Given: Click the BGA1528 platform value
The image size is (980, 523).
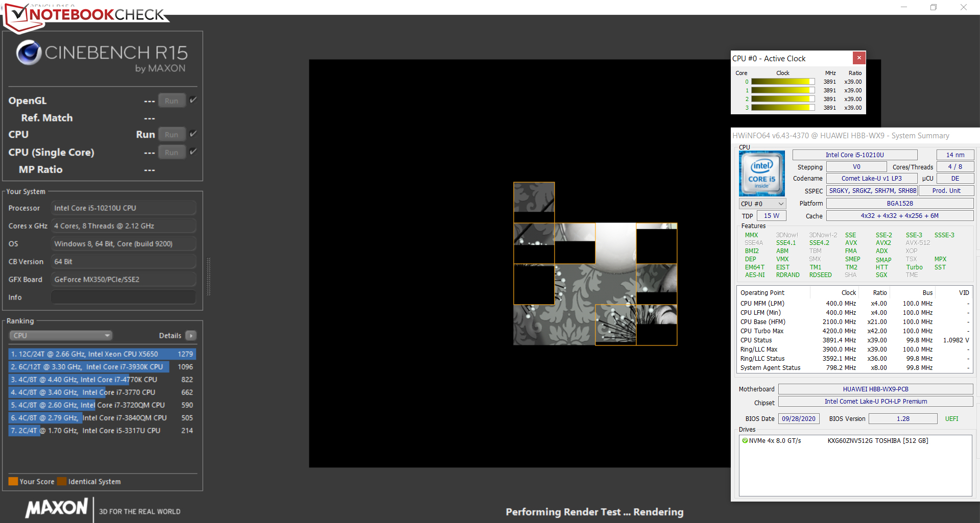Looking at the screenshot, I should tap(900, 203).
